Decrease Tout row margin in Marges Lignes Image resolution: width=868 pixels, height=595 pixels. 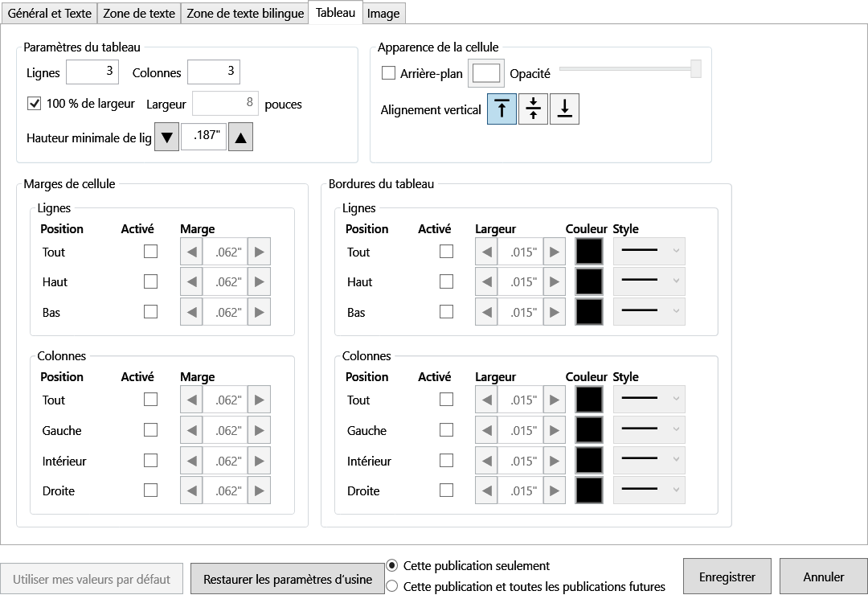tap(191, 252)
